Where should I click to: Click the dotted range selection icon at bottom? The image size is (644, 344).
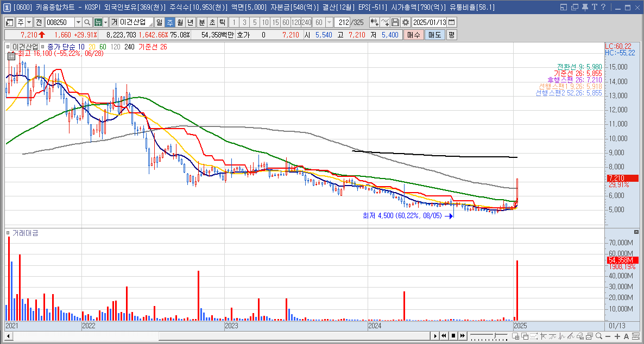click(x=534, y=336)
